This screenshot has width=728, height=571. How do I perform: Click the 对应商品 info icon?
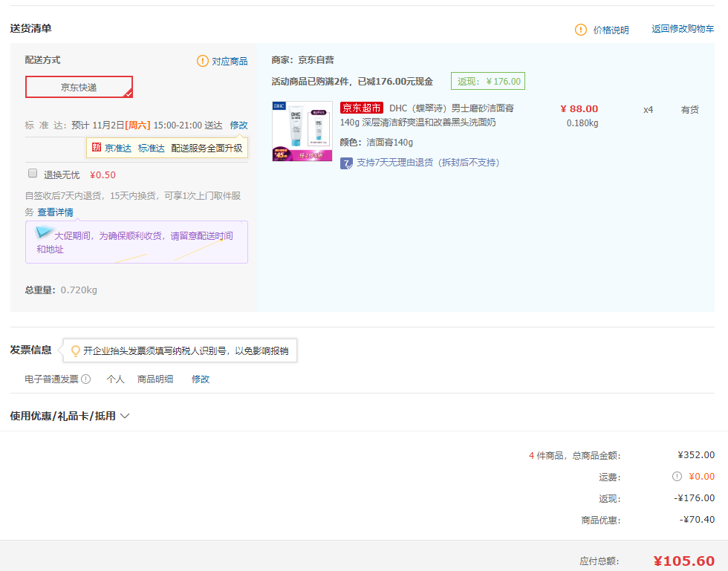(x=202, y=61)
